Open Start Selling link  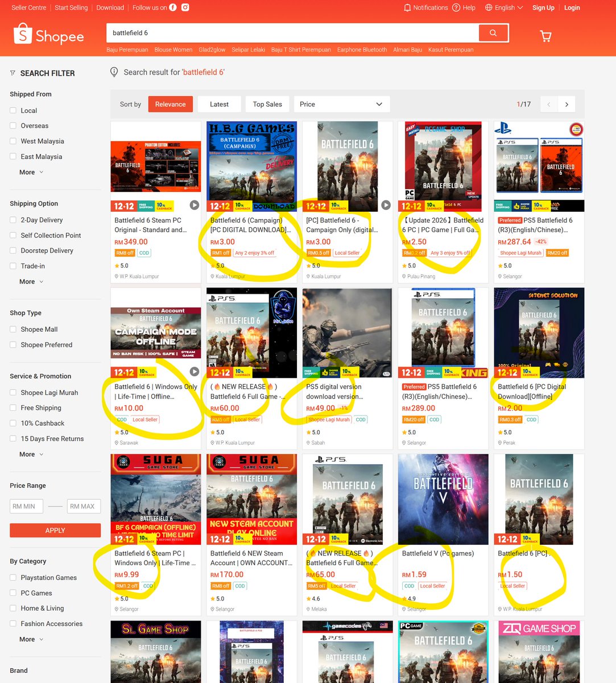71,7
